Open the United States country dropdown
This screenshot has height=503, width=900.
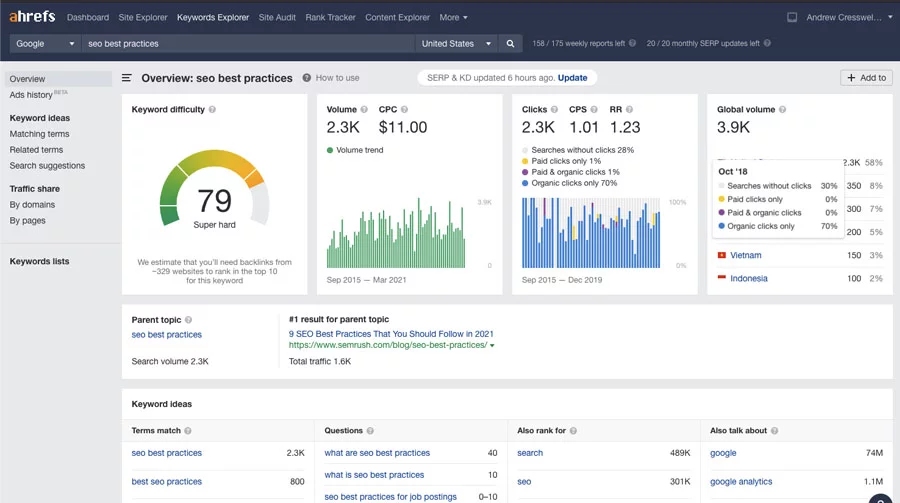[x=456, y=44]
